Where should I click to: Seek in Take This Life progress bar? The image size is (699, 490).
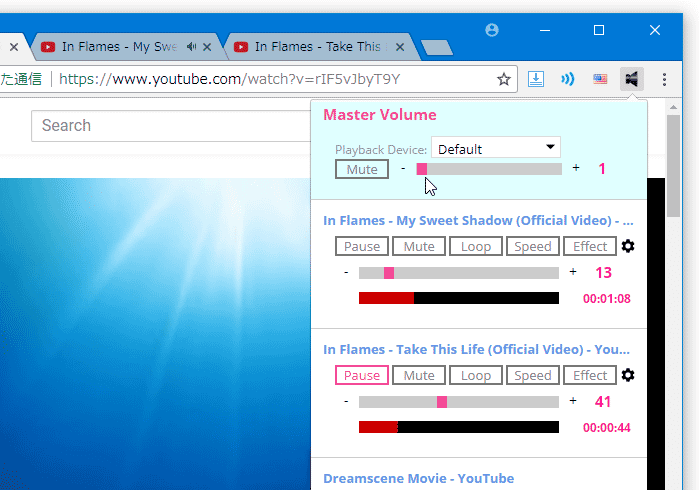(x=459, y=427)
